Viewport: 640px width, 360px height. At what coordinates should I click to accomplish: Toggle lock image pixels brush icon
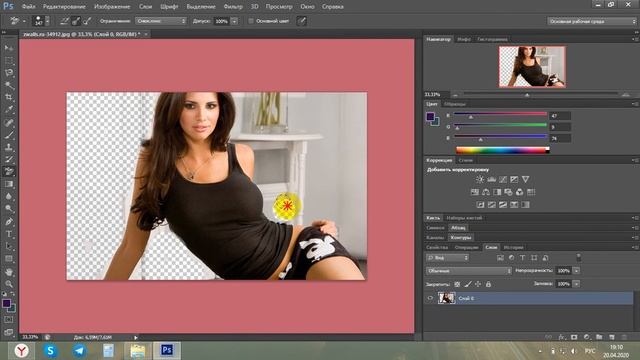coord(468,284)
